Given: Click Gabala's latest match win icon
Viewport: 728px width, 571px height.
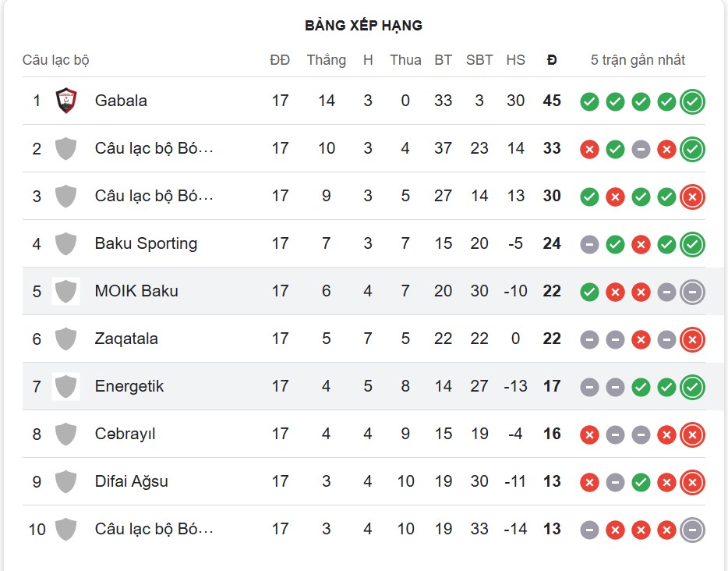Looking at the screenshot, I should click(692, 101).
